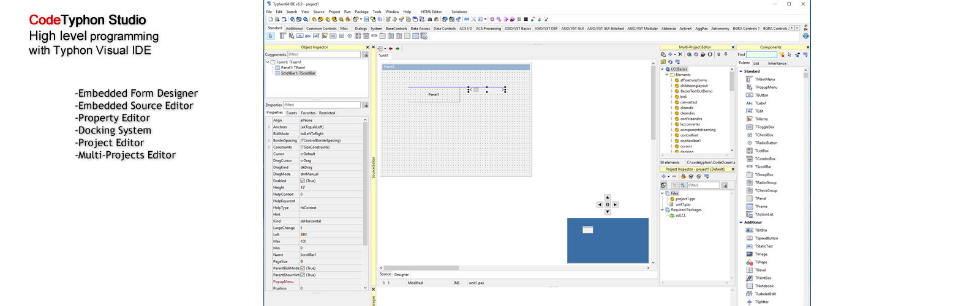
Task: Click the Find field in the Components panel
Action: [x=761, y=55]
